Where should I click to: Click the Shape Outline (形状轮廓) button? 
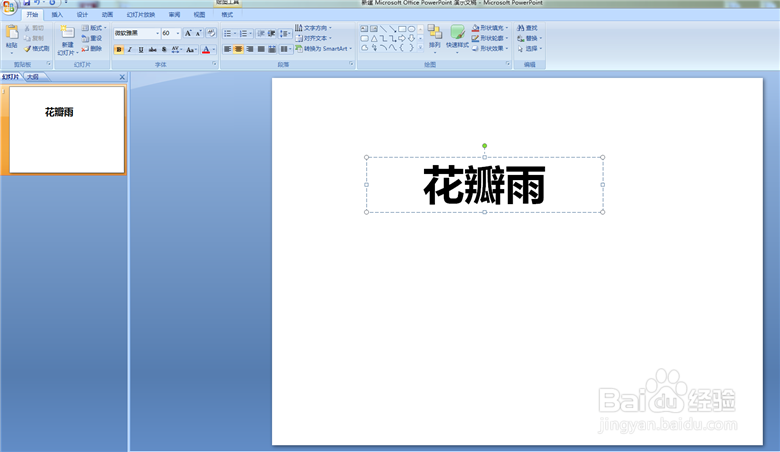tap(489, 38)
